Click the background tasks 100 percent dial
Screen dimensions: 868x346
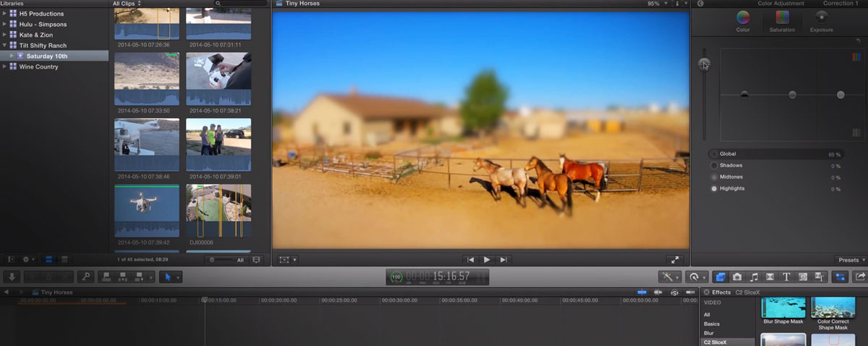pos(396,277)
